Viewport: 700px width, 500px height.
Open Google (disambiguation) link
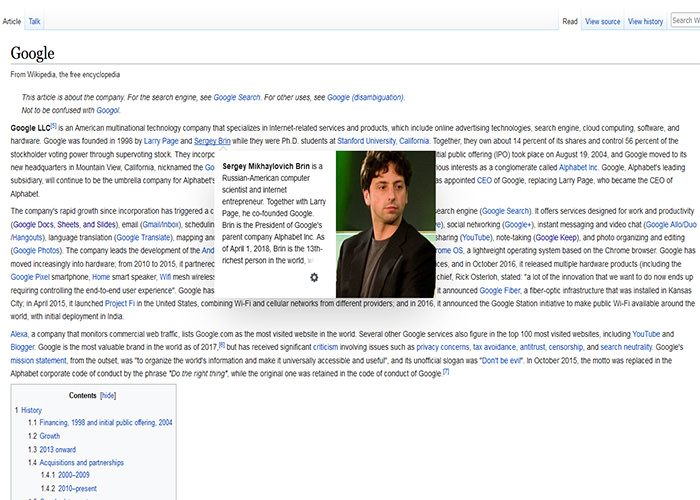tap(365, 97)
